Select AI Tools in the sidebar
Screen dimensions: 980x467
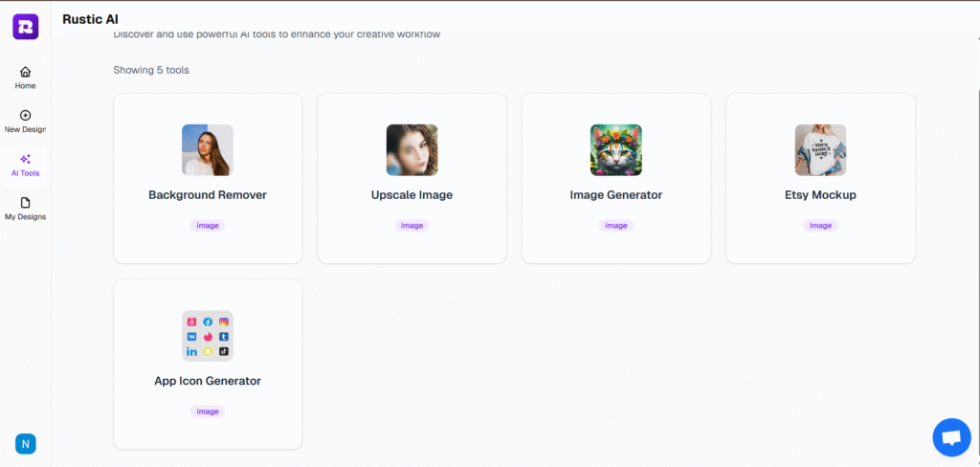[26, 165]
